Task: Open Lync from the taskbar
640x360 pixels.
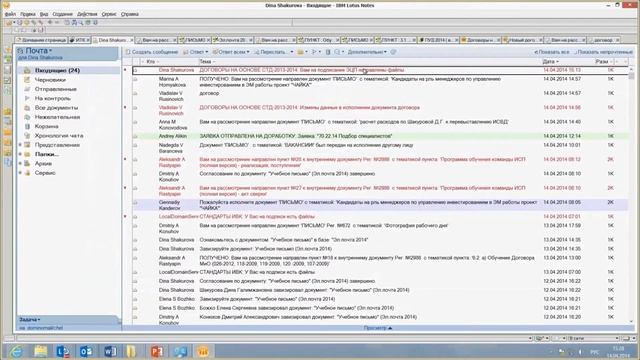Action: pos(63,351)
